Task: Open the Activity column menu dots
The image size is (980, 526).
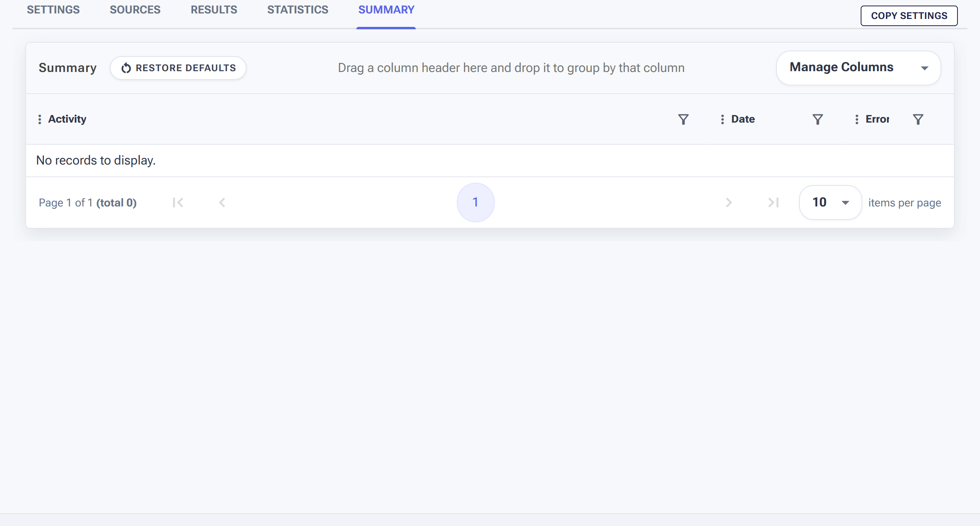Action: [40, 119]
